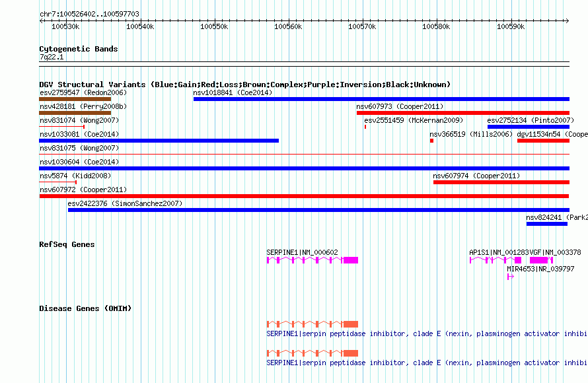
Task: Click the 100570k ruler tick
Action: [362, 26]
